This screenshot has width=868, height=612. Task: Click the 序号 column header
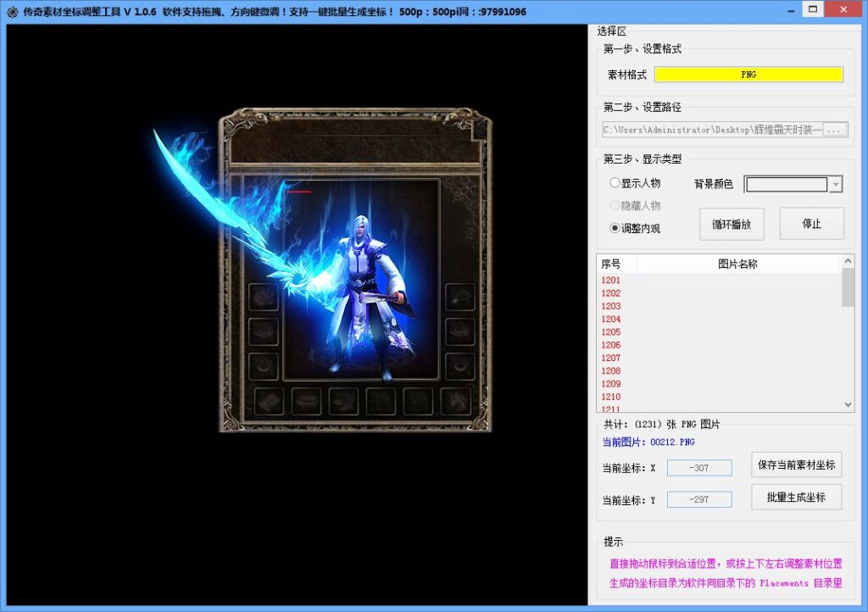click(x=611, y=264)
